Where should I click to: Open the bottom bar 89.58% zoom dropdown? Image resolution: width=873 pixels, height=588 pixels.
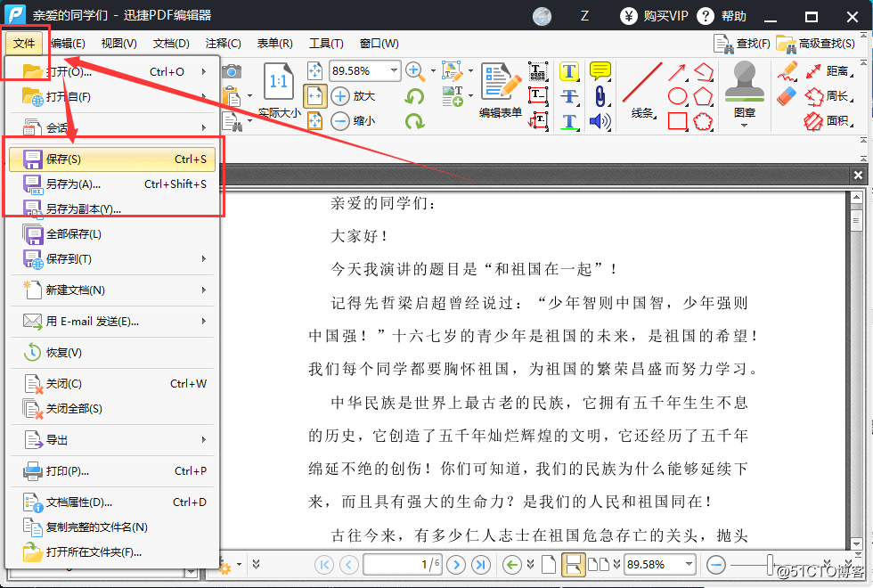tap(689, 564)
